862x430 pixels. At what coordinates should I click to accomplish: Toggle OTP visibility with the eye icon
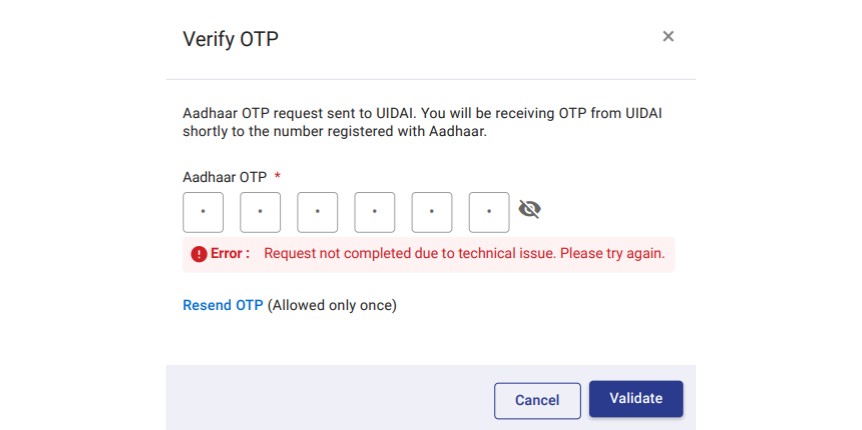point(530,209)
